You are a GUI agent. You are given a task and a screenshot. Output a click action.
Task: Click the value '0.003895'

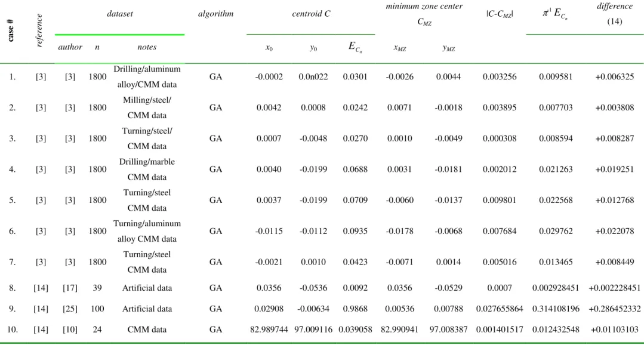[x=498, y=108]
